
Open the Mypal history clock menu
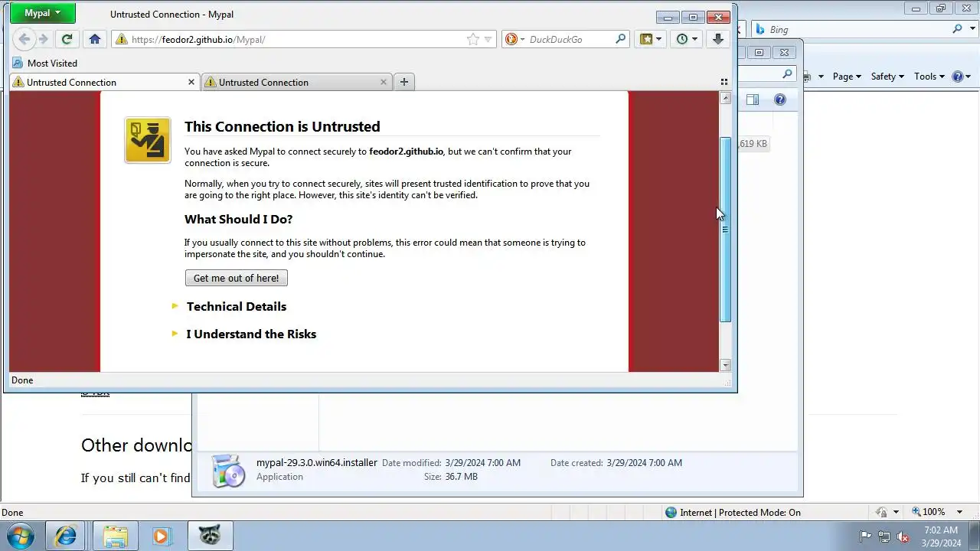[x=687, y=39]
